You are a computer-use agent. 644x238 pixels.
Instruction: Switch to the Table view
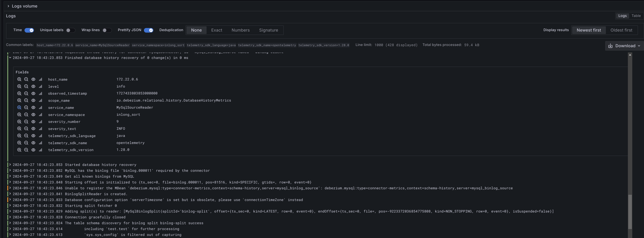[636, 16]
